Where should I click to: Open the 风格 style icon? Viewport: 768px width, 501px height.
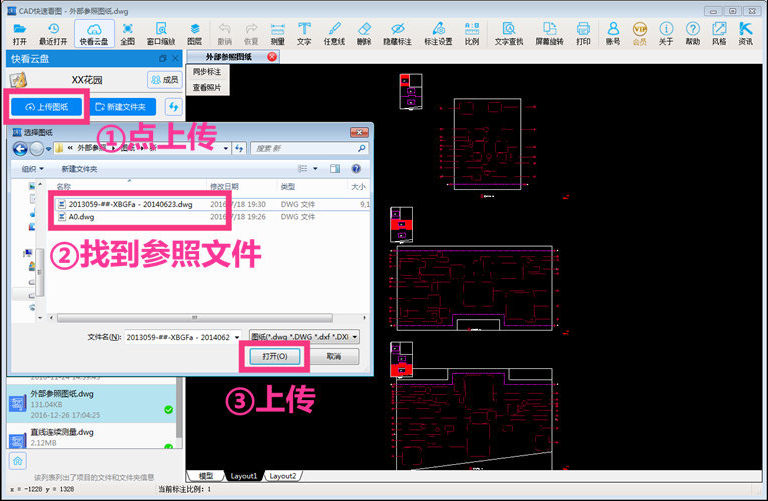(719, 34)
